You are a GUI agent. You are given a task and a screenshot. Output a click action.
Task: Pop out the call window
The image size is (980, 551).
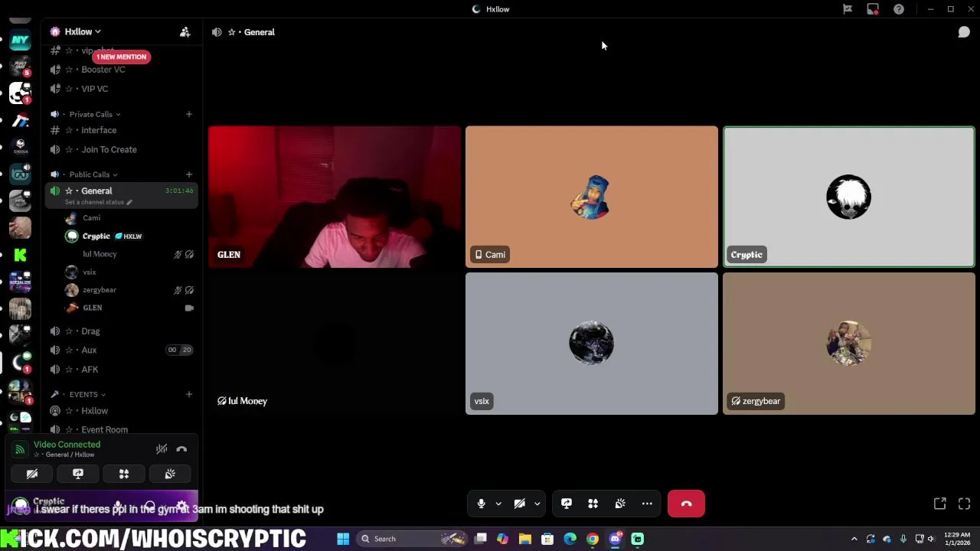tap(939, 504)
